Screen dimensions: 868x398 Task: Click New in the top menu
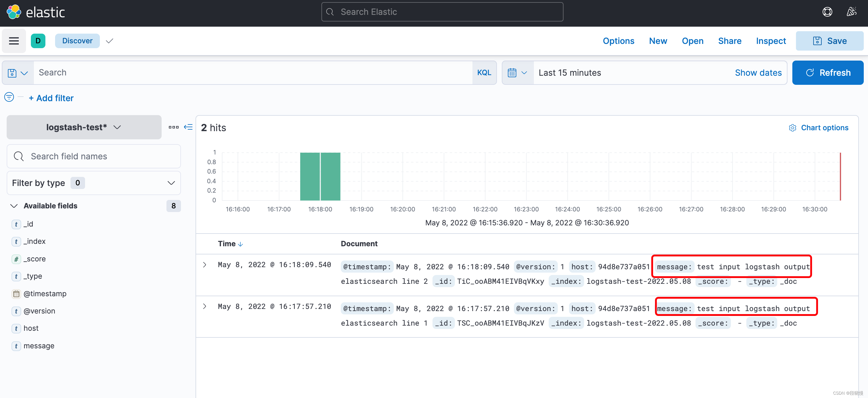[658, 41]
